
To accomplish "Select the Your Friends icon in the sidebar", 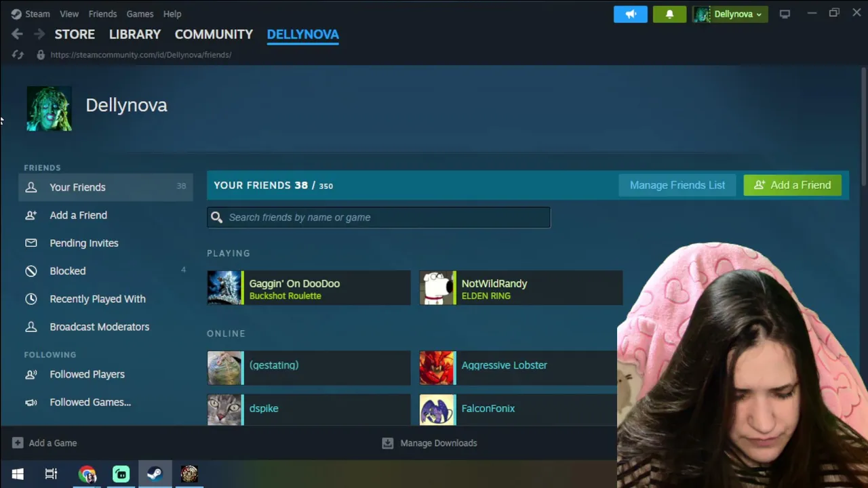I will [31, 187].
